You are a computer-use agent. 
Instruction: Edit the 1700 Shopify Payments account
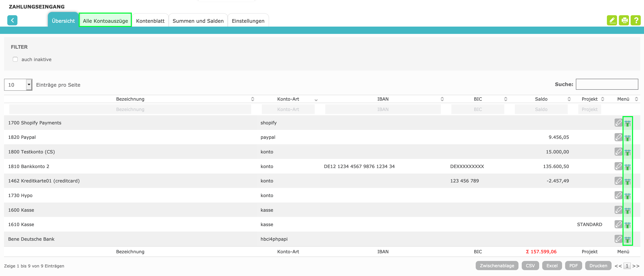pos(618,123)
